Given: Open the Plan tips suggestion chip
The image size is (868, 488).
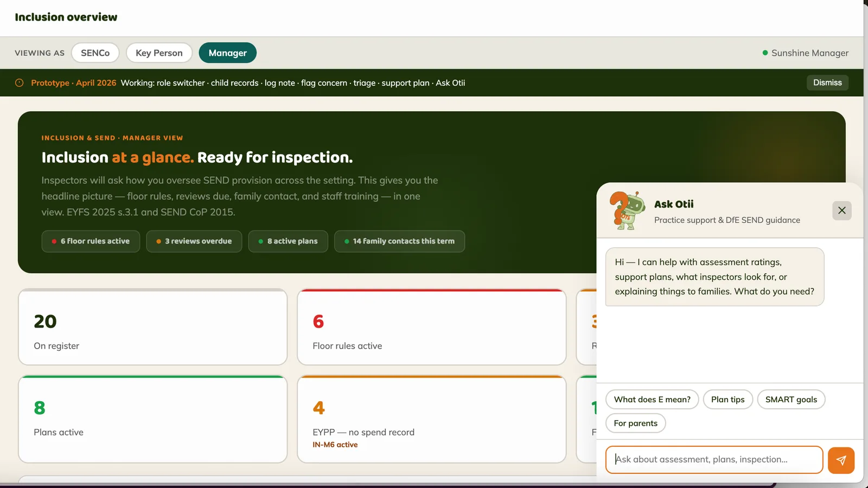Looking at the screenshot, I should (727, 399).
